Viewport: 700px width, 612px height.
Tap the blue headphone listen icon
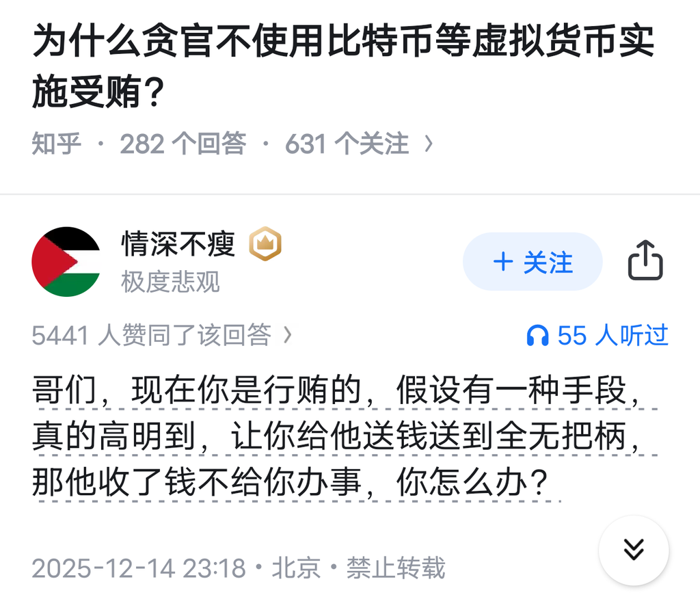pos(537,335)
